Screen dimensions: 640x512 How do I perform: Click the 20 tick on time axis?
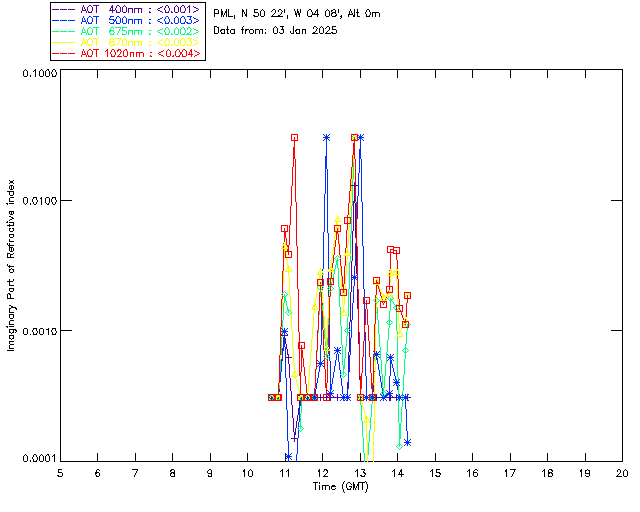tap(622, 472)
